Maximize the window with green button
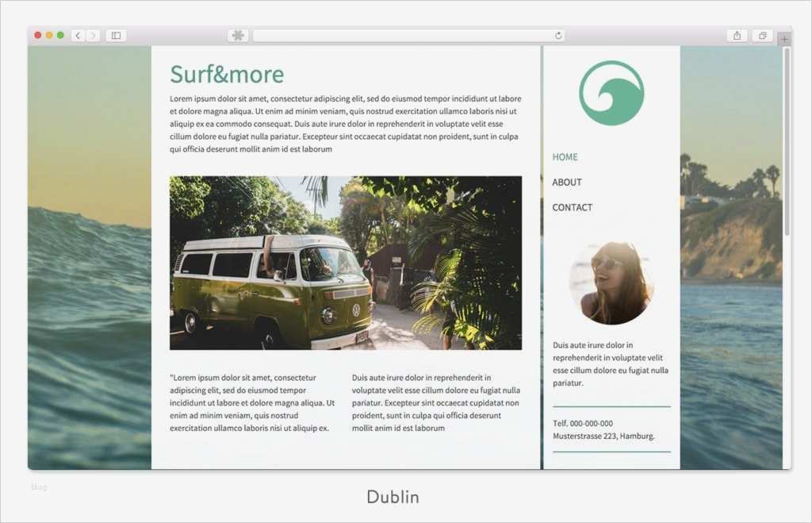The width and height of the screenshot is (812, 523). [x=60, y=35]
